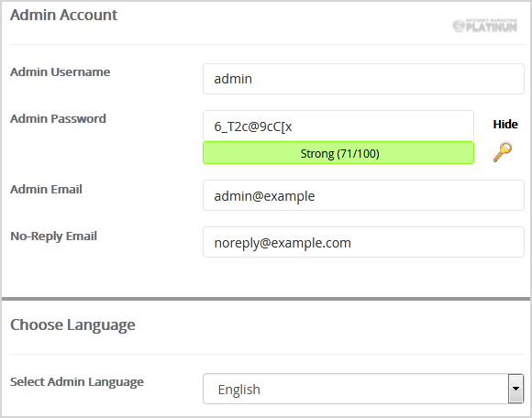Click the Internet Marketing Platinum logo

point(485,26)
